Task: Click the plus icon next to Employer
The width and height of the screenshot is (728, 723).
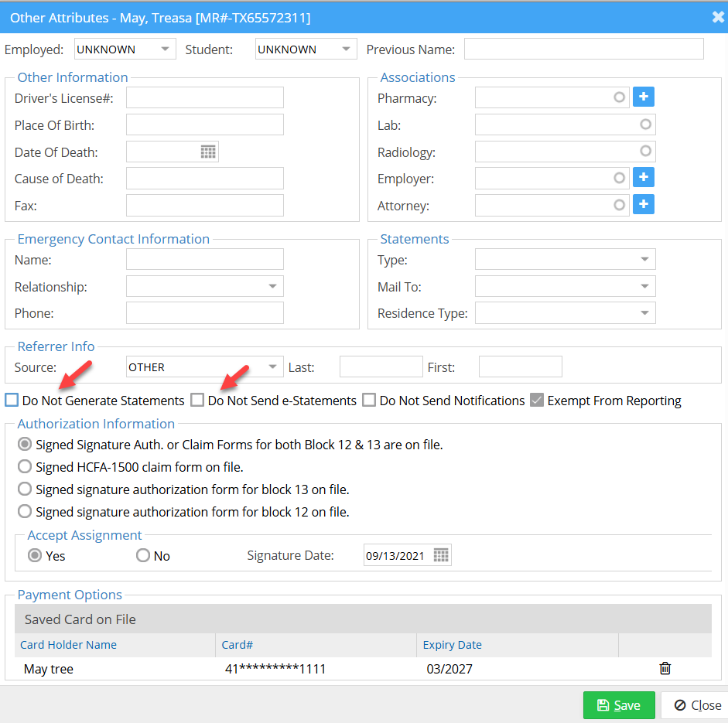Action: tap(643, 178)
